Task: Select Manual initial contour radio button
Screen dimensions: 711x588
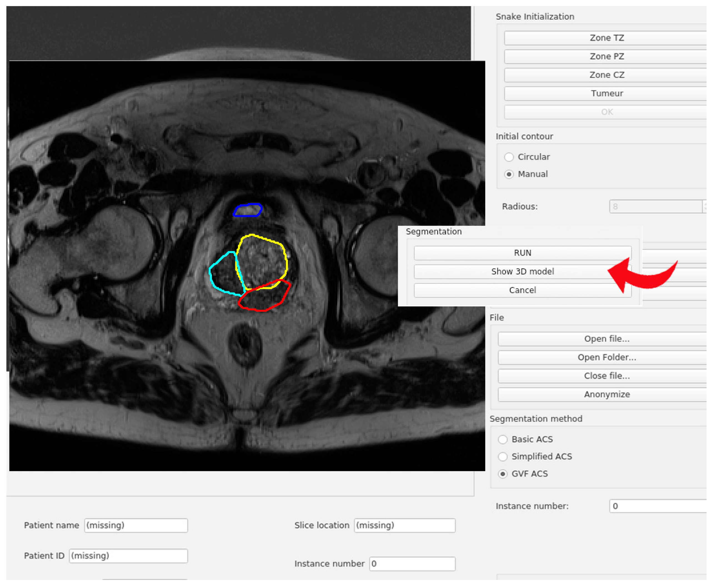Action: tap(509, 174)
